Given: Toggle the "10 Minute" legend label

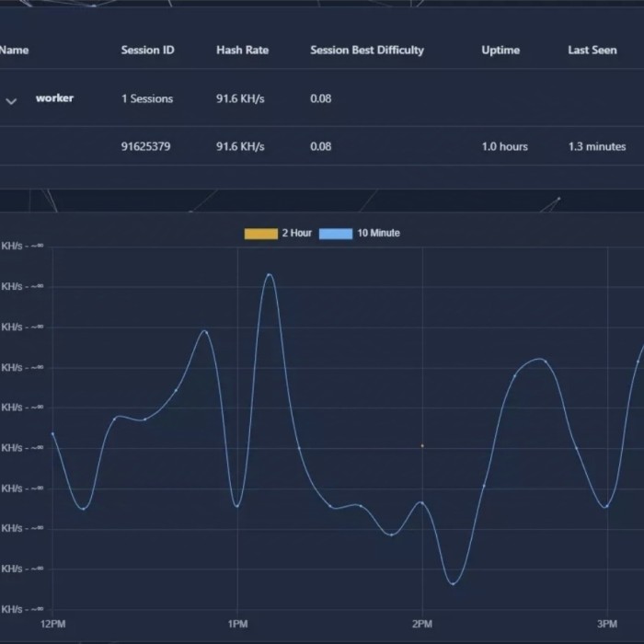Looking at the screenshot, I should (378, 234).
